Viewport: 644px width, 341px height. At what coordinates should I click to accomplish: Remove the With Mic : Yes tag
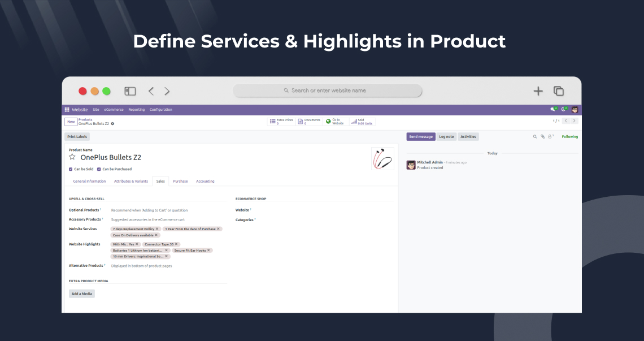coord(137,244)
